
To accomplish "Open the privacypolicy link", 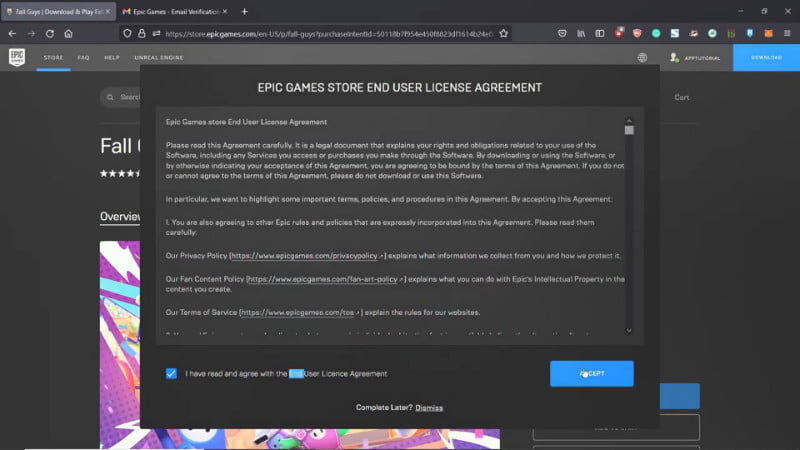I will [307, 256].
